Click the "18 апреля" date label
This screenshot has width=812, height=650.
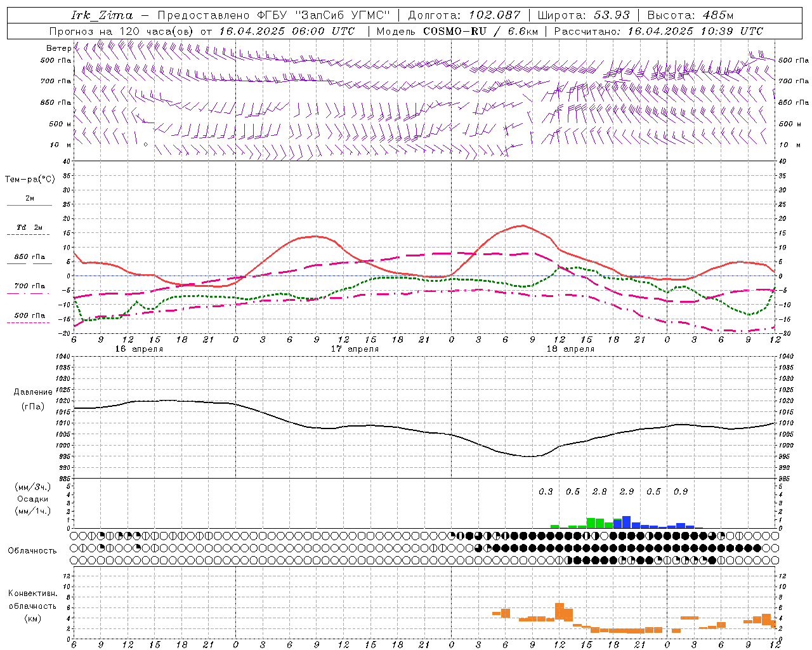coord(570,348)
